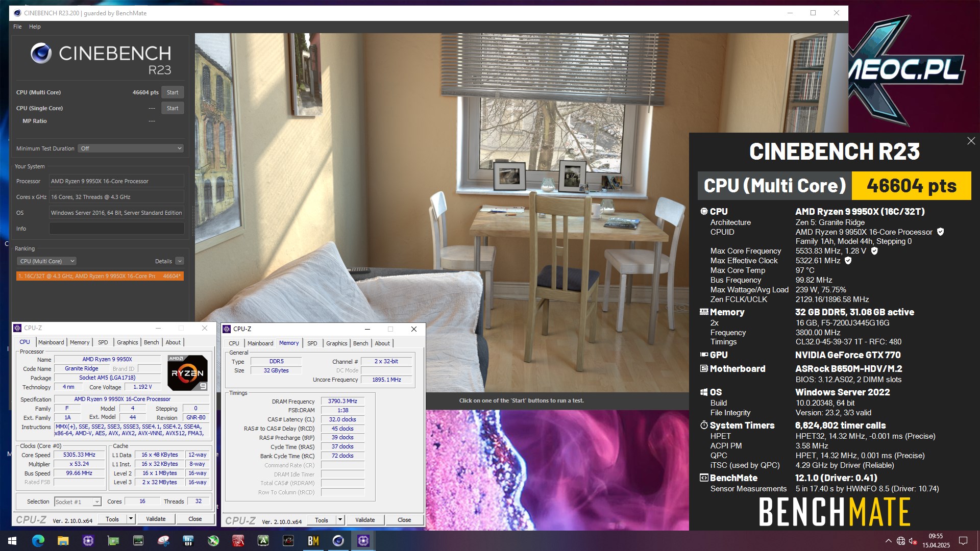
Task: Click the Ryzen 9 logo in CPU-Z
Action: [x=187, y=372]
